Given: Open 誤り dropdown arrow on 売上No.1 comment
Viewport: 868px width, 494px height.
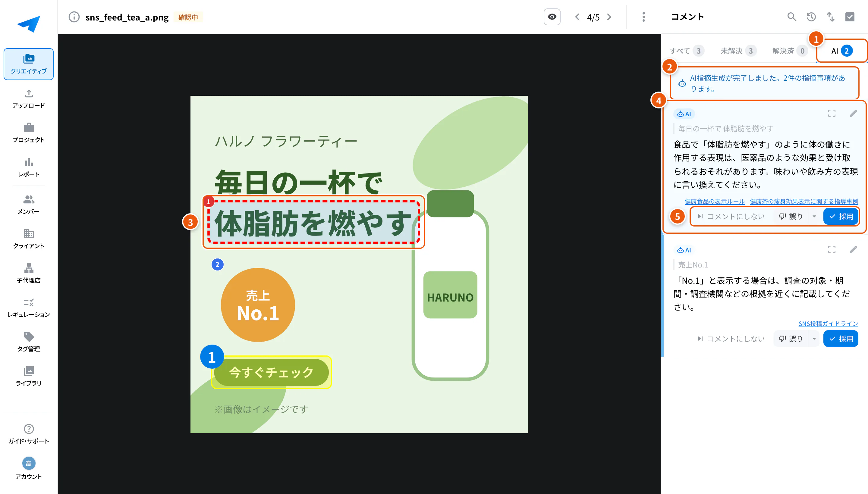Looking at the screenshot, I should [814, 339].
